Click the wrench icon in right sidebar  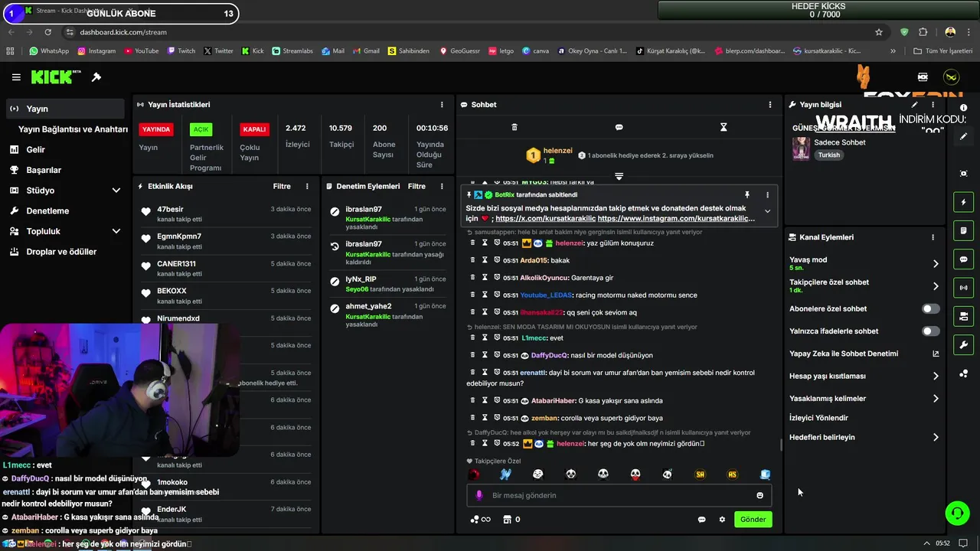pos(963,344)
